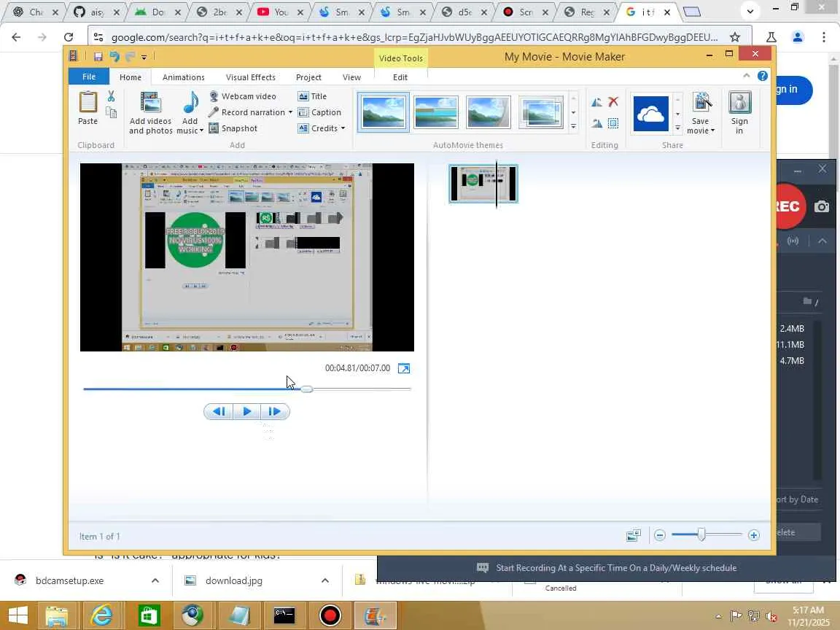Open bdcamsetup.exe download in Chrome bar
The width and height of the screenshot is (840, 630).
70,580
